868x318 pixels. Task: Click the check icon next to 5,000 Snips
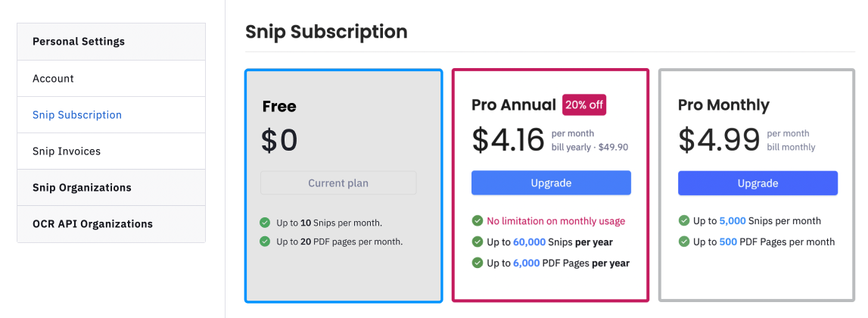pyautogui.click(x=684, y=220)
